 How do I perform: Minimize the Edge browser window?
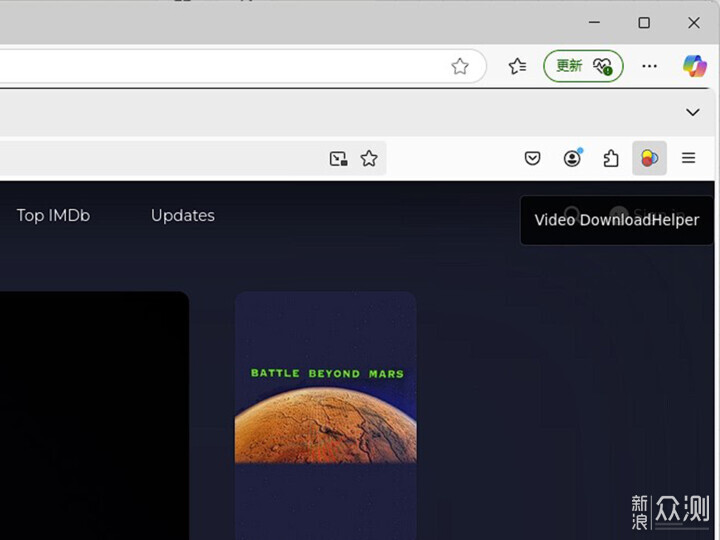tap(594, 22)
